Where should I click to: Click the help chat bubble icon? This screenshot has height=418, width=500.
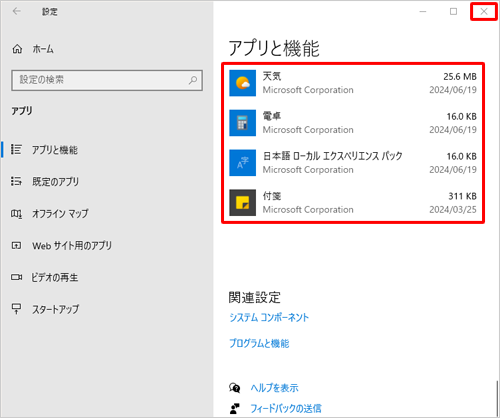point(235,388)
